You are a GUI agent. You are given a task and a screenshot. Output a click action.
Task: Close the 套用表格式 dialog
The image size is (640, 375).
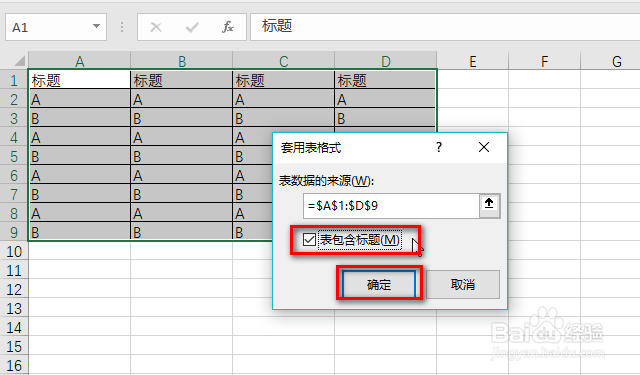(x=484, y=147)
